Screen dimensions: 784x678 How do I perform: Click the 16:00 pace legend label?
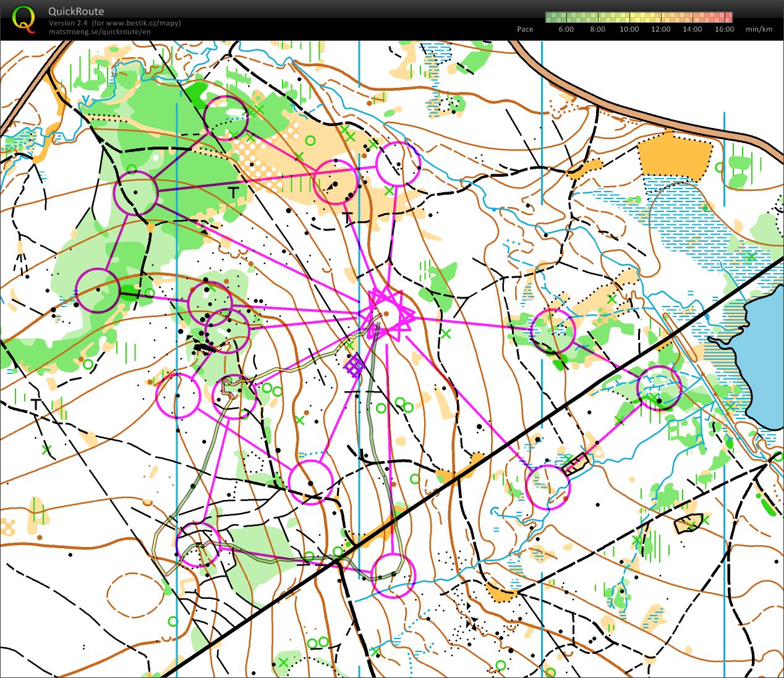point(724,29)
